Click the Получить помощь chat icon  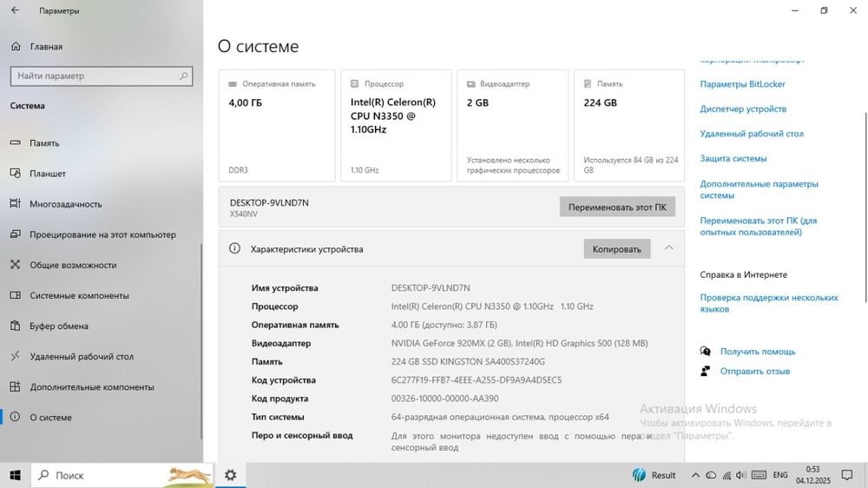pos(705,351)
